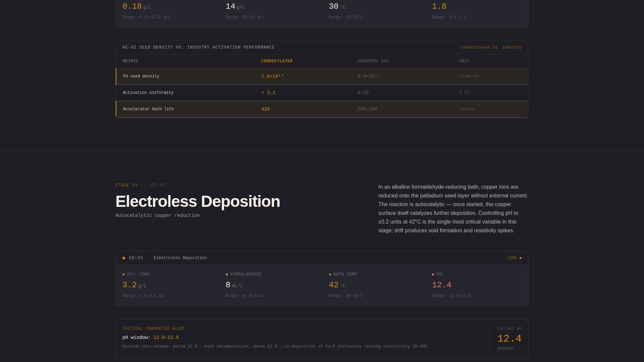Toggle the Activation uniformity row selection
Image resolution: width=644 pixels, height=362 pixels.
235,93
